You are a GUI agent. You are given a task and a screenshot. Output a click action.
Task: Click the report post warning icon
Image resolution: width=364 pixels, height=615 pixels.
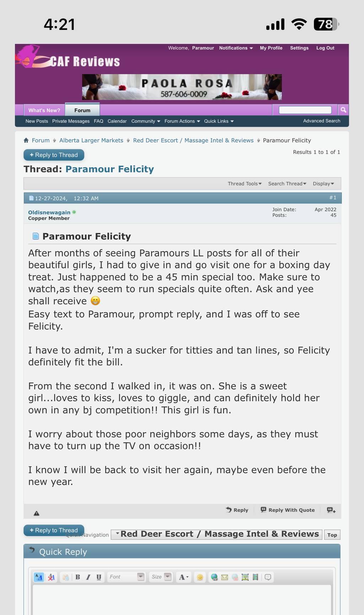(36, 513)
